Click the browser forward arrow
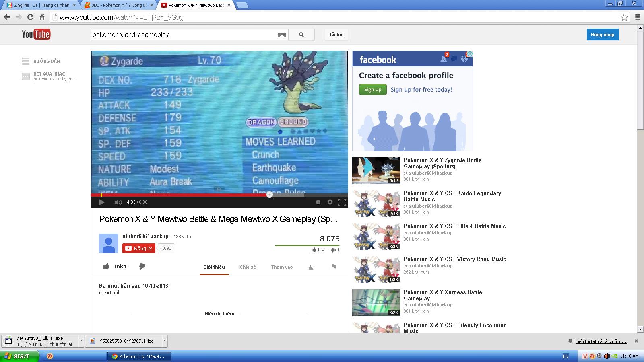The image size is (644, 362). click(x=19, y=17)
